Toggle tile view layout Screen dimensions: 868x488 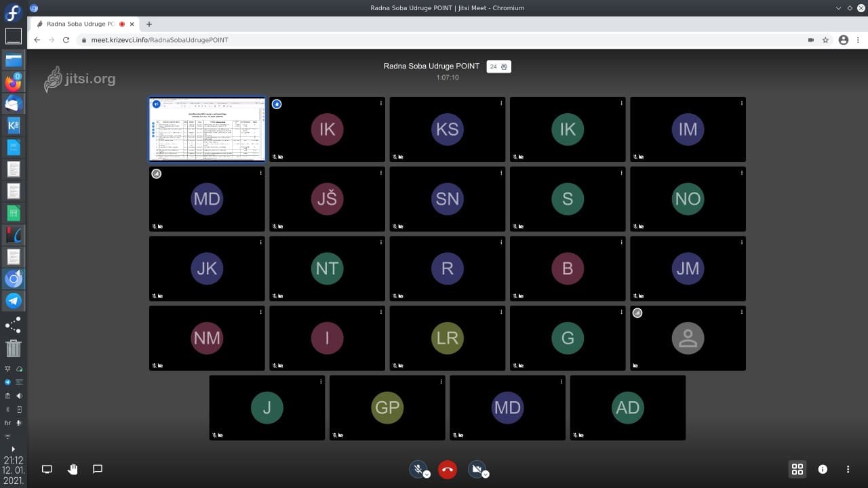pos(797,469)
